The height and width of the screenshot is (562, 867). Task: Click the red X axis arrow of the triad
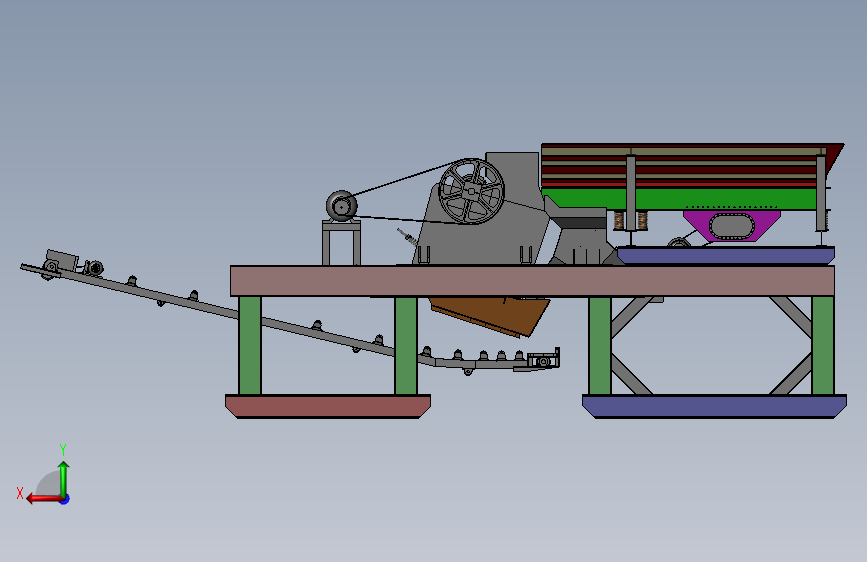pos(44,499)
